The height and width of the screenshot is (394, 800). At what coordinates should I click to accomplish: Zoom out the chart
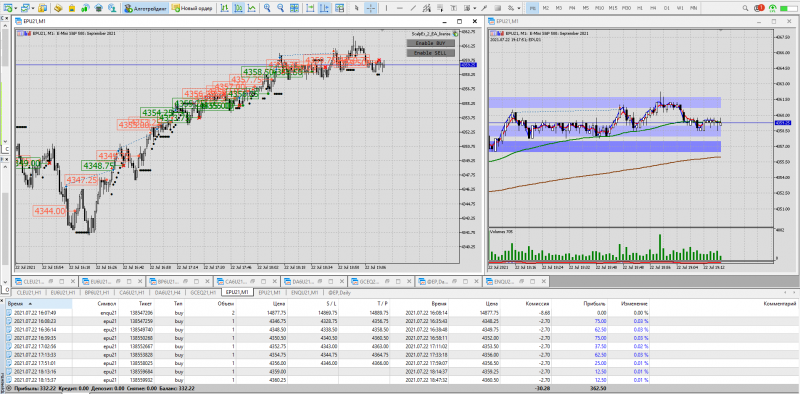click(x=280, y=8)
